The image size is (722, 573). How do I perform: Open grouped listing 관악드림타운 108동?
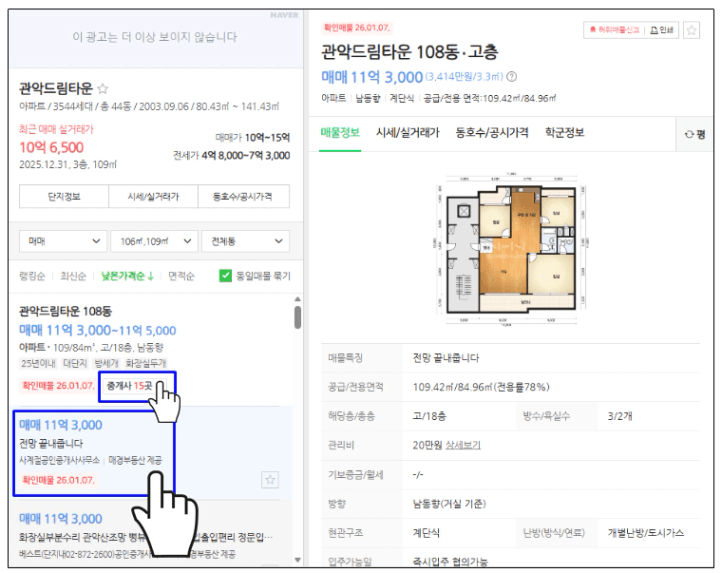(65, 311)
